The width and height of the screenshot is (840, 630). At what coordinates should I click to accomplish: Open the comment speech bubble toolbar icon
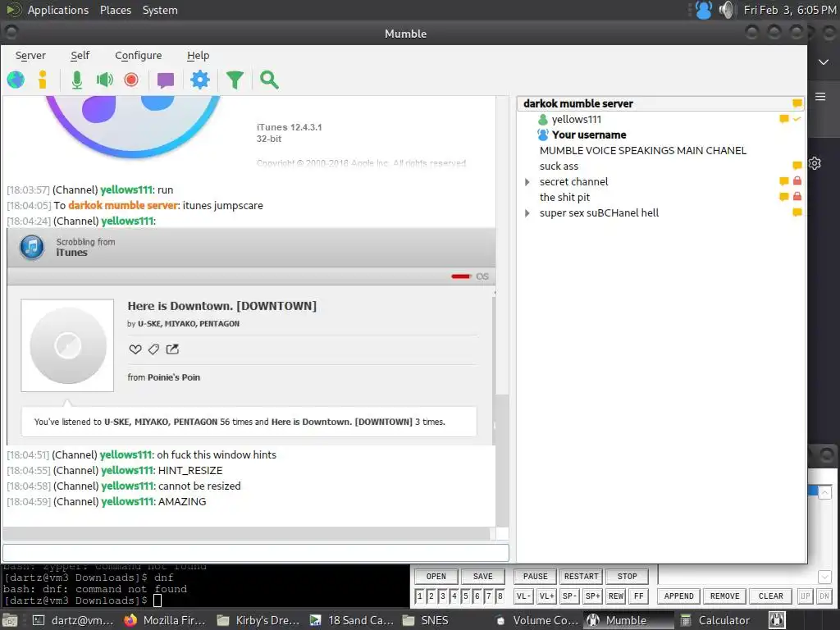click(166, 80)
